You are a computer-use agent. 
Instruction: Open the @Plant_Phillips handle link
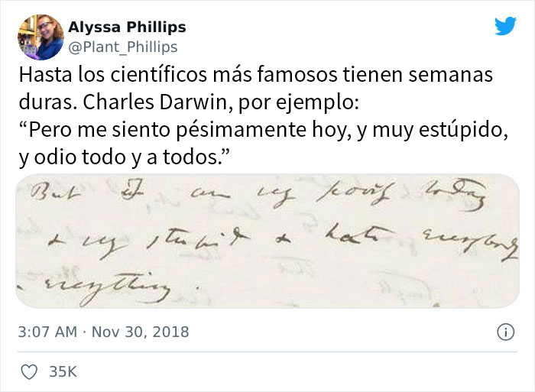[x=123, y=47]
